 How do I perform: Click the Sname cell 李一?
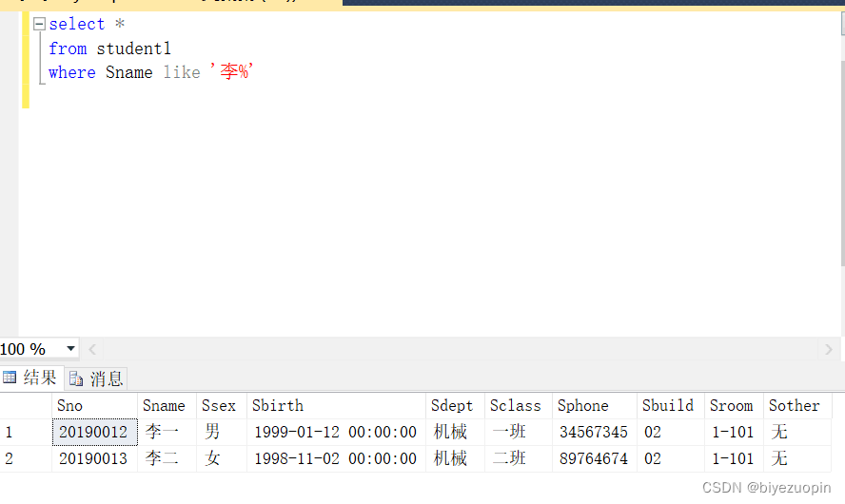167,432
